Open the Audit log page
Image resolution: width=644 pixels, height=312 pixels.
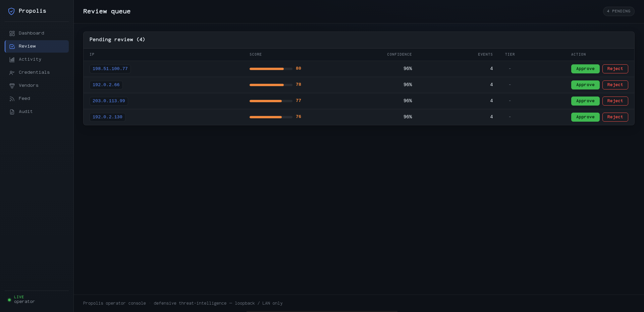[37, 112]
